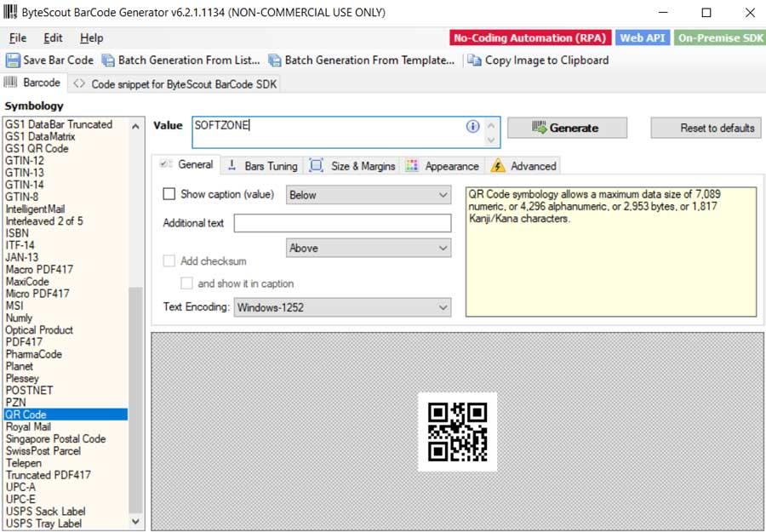766x532 pixels.
Task: Open the Edit menu
Action: click(x=53, y=38)
